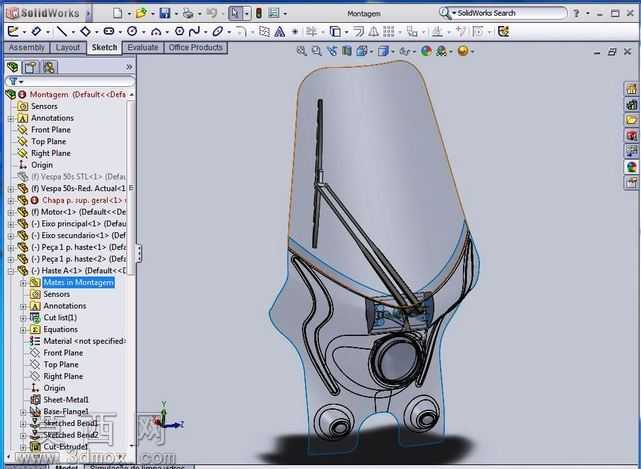The image size is (641, 469).
Task: Click the File Explorer folder icon in task pane
Action: pyautogui.click(x=632, y=120)
